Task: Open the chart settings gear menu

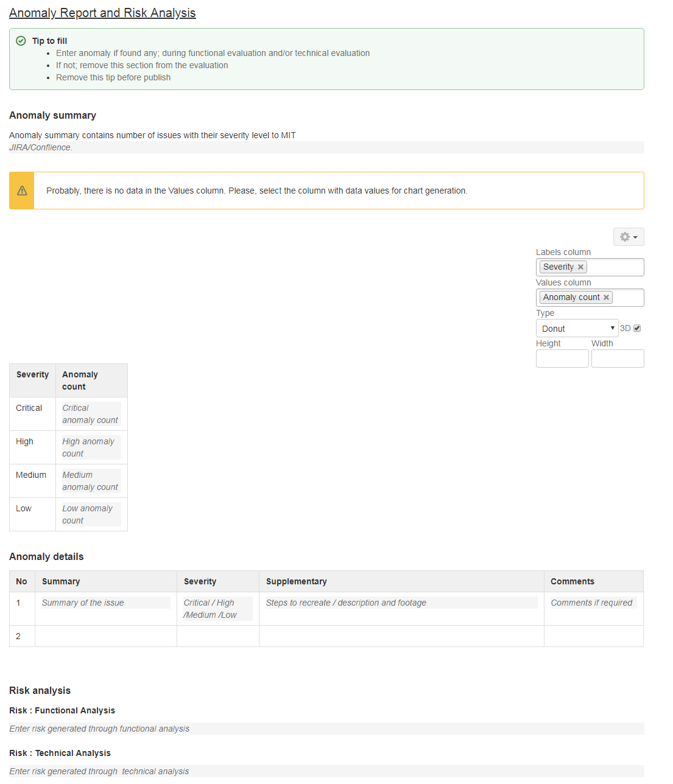Action: (629, 237)
